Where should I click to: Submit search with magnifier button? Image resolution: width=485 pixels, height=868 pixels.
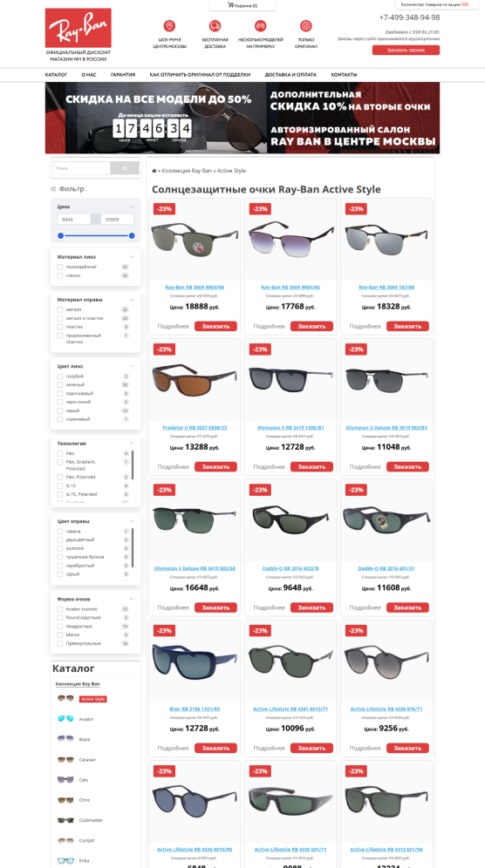[x=125, y=168]
